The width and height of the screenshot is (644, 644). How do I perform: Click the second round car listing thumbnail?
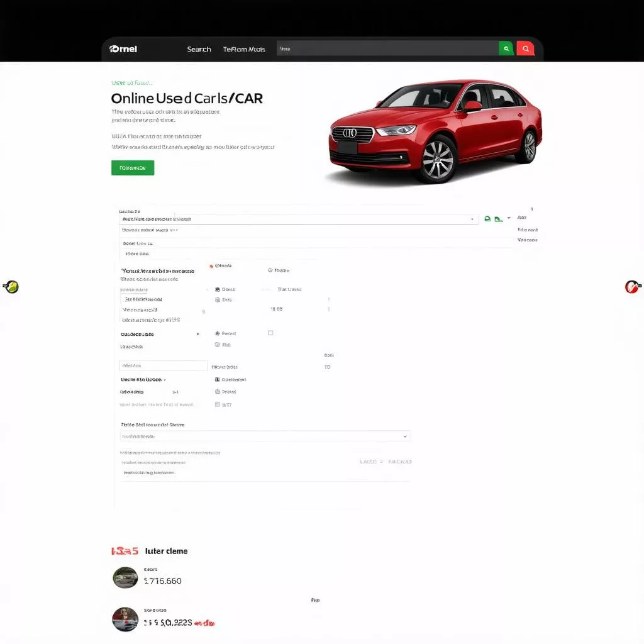pos(125,619)
